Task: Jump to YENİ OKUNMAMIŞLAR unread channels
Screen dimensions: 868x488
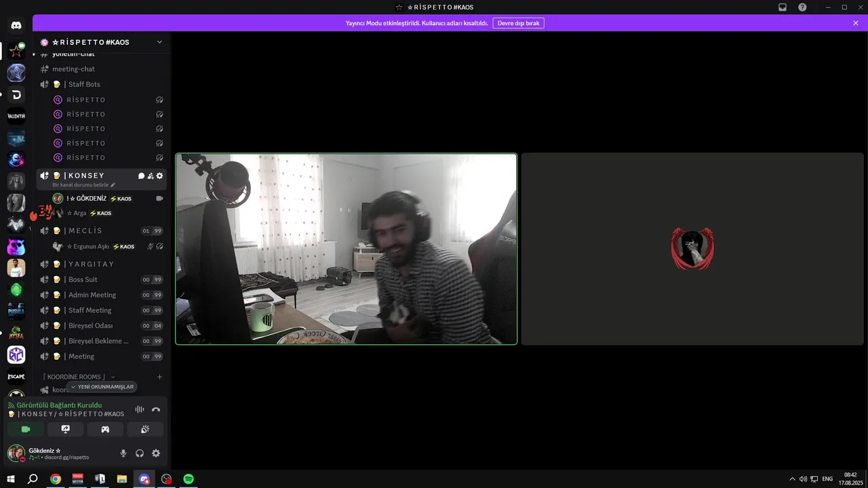Action: tap(102, 387)
